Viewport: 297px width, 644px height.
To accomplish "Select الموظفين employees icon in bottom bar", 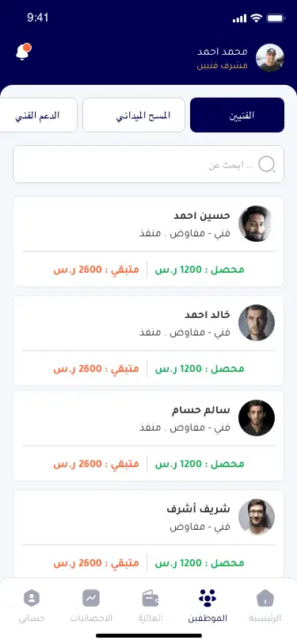I will click(208, 598).
